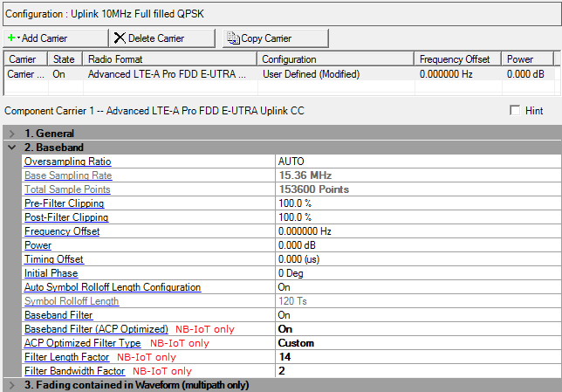Click the Delete Carrier button label
Image resolution: width=562 pixels, height=392 pixels.
(156, 38)
